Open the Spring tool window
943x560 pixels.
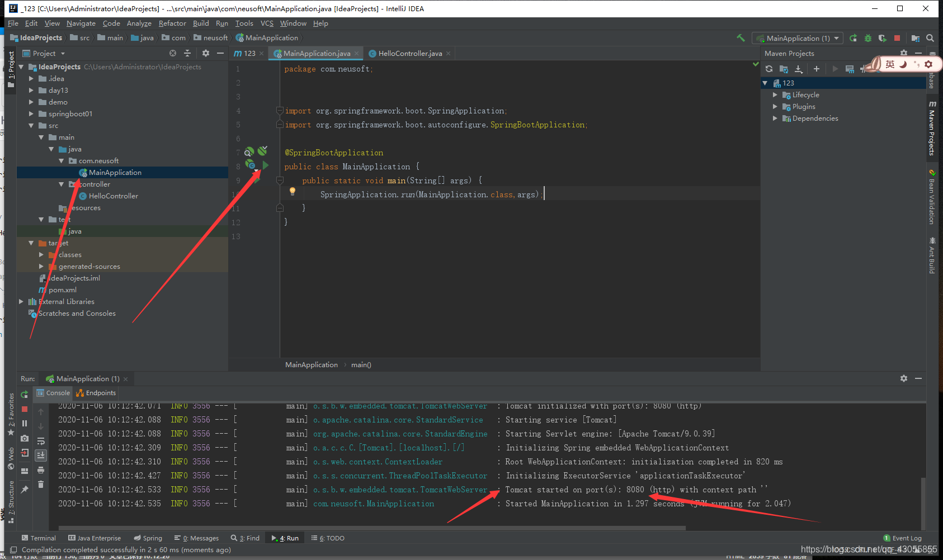tap(148, 538)
